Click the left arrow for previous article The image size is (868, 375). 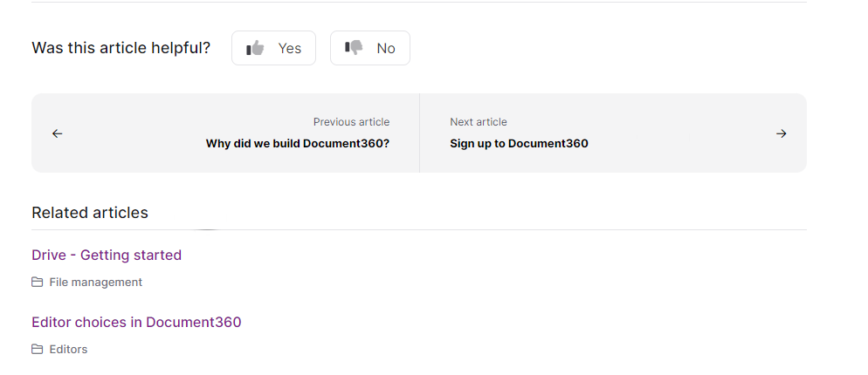[x=57, y=133]
